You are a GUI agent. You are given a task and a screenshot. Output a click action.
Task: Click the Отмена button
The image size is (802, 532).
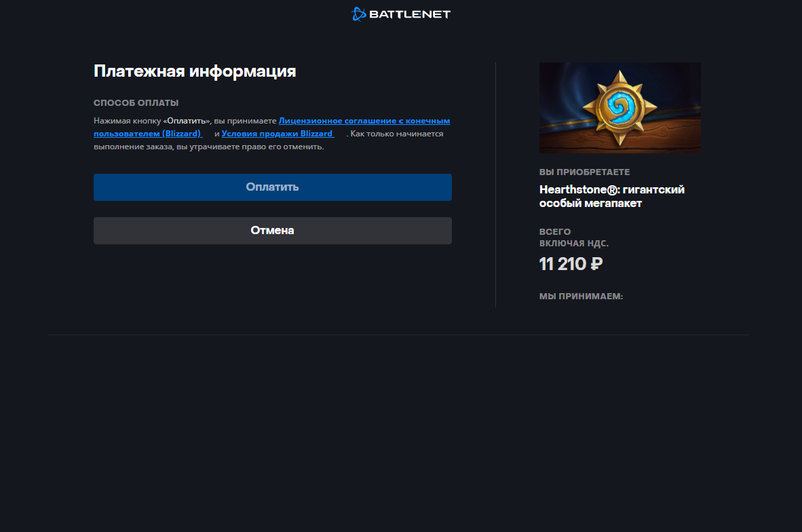click(x=273, y=231)
